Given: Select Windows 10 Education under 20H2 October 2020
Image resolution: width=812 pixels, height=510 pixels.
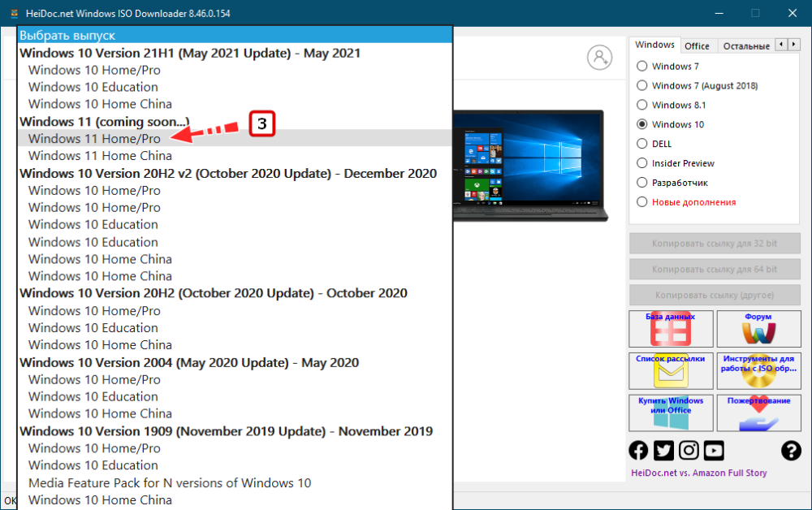Looking at the screenshot, I should [x=235, y=328].
